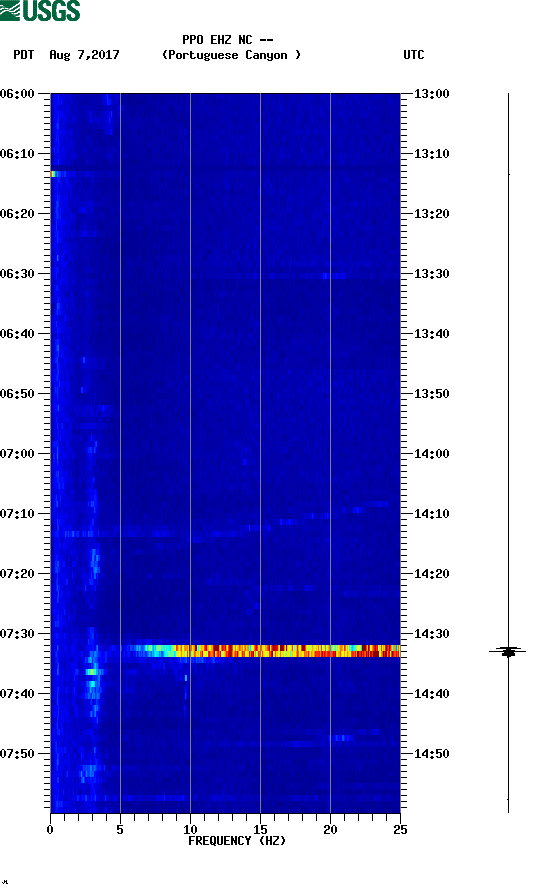This screenshot has height=893, width=552.
Task: Click the 06:40 PDT time label
Action: 17,334
